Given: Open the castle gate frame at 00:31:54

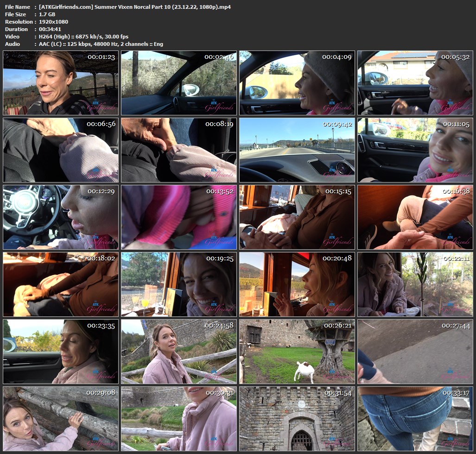Looking at the screenshot, I should [x=297, y=419].
